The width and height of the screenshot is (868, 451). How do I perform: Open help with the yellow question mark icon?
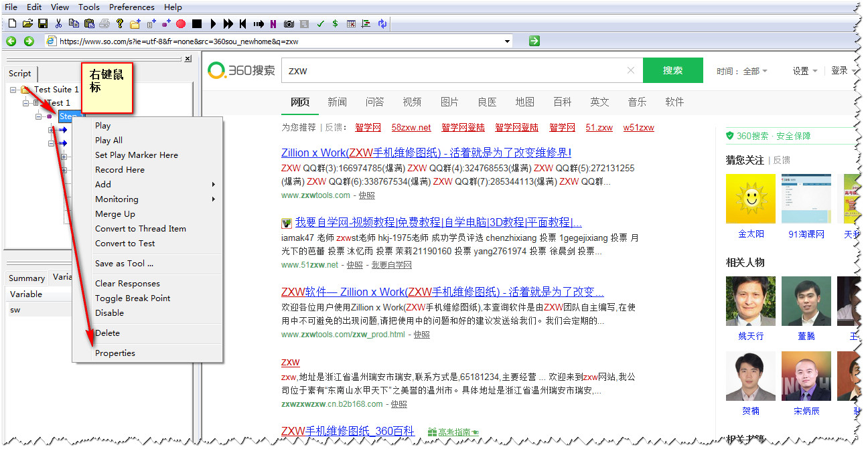point(120,23)
